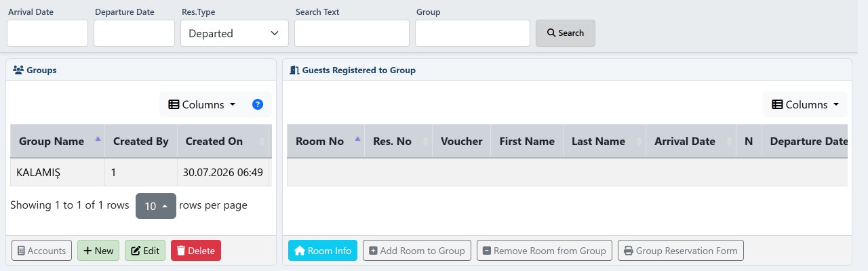868x271 pixels.
Task: Click Search with the magnifier icon
Action: [x=566, y=33]
